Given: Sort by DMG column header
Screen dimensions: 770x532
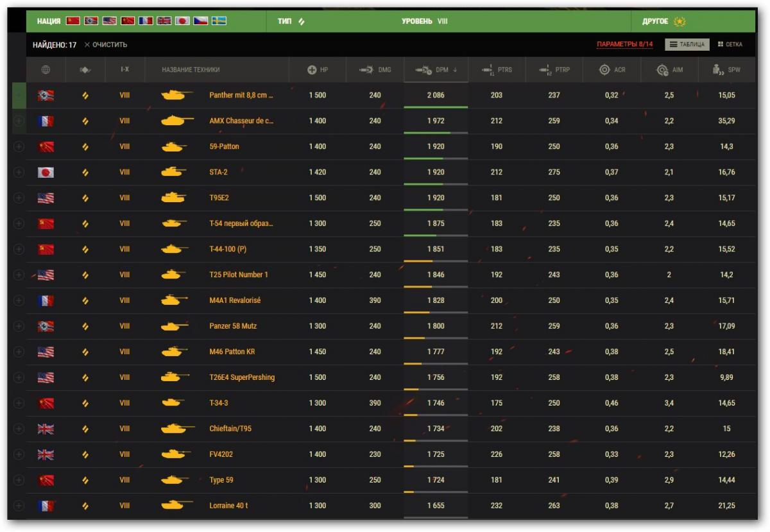Looking at the screenshot, I should 375,69.
